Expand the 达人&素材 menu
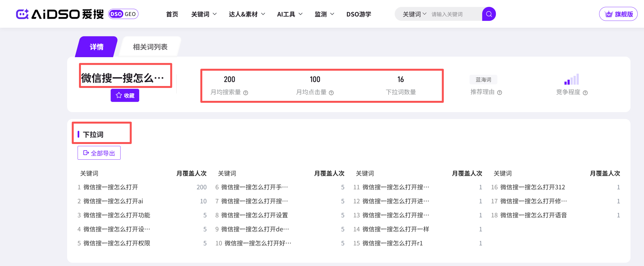This screenshot has width=644, height=266. point(247,14)
